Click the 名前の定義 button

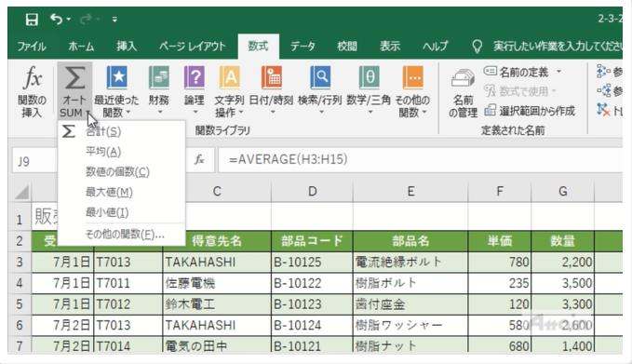[x=517, y=73]
